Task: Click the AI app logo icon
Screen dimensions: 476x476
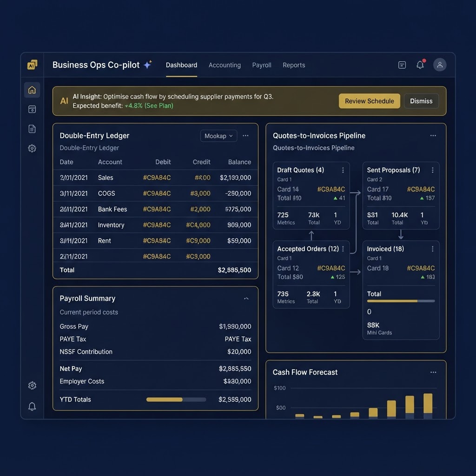Action: pyautogui.click(x=32, y=65)
